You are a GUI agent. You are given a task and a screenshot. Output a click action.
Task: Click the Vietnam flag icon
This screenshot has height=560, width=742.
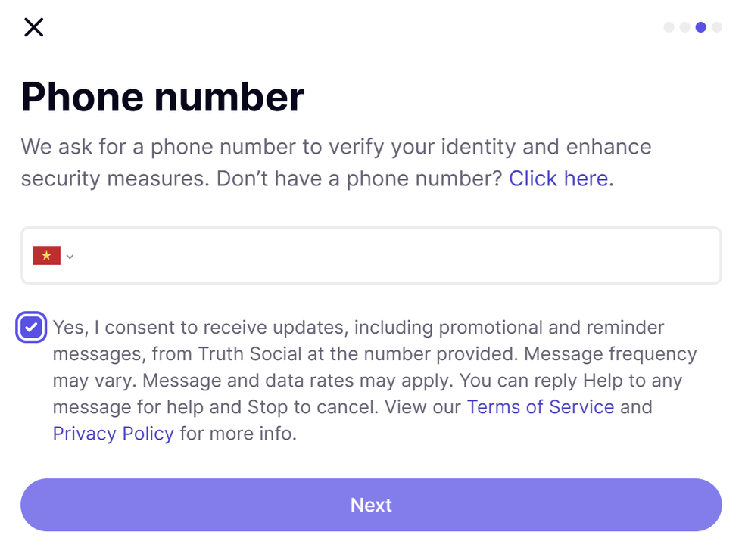click(46, 256)
